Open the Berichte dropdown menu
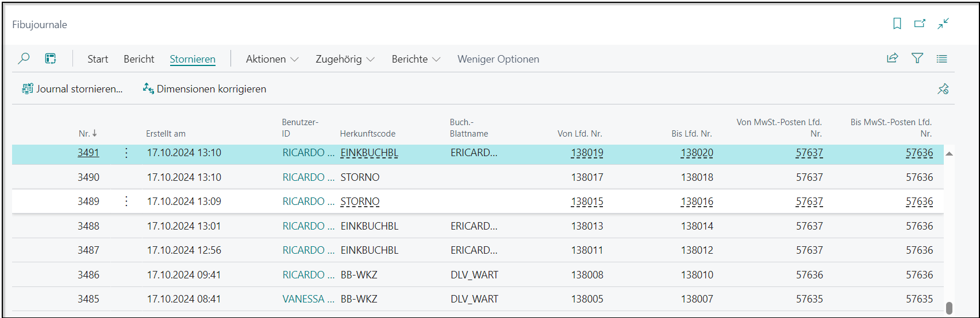 (x=416, y=59)
